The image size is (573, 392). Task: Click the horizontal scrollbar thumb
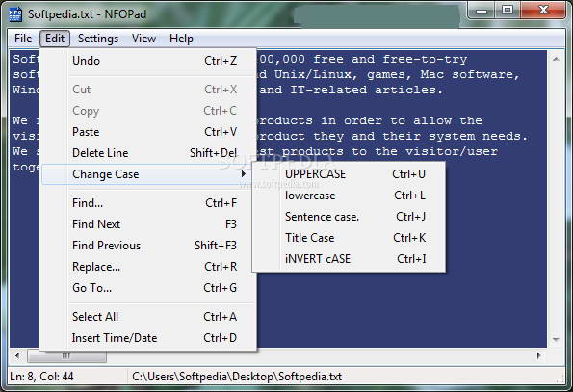pos(66,355)
